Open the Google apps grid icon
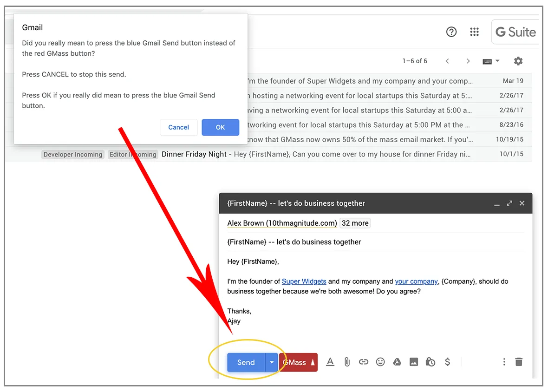Screen dimensions: 548x392 click(x=474, y=32)
